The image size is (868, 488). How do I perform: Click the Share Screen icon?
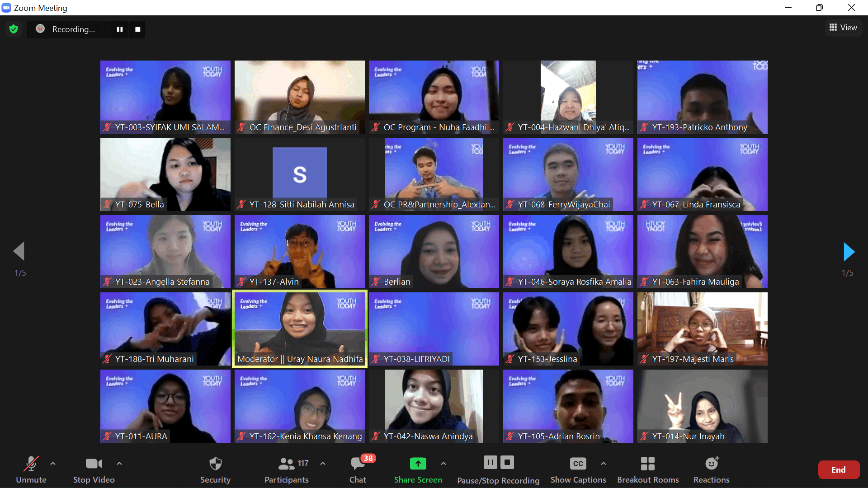point(418,464)
